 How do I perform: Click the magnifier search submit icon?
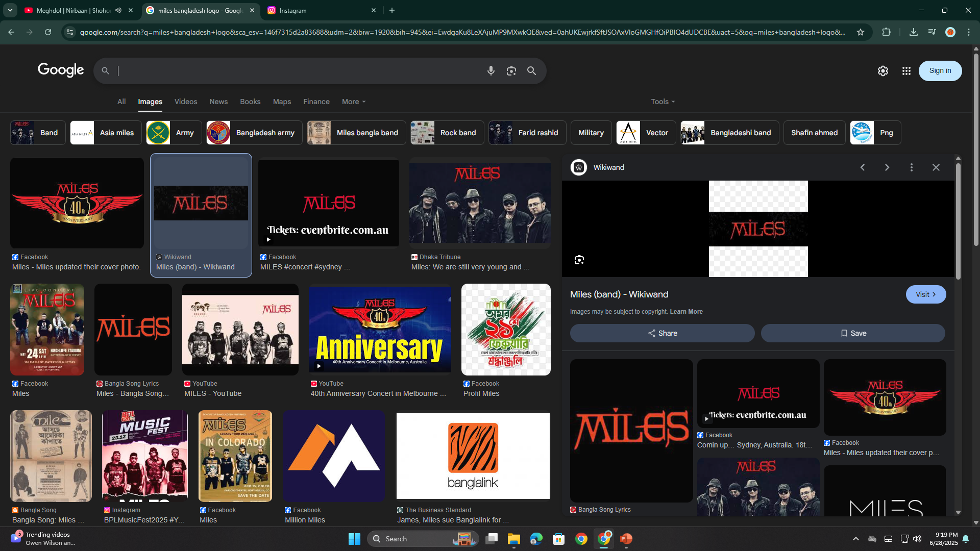531,71
